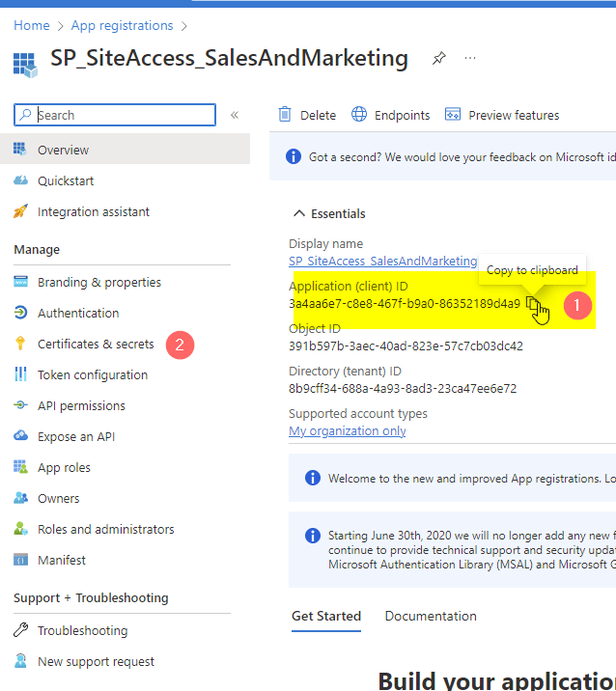
Task: Copy the Application client ID to clipboard
Action: point(533,303)
